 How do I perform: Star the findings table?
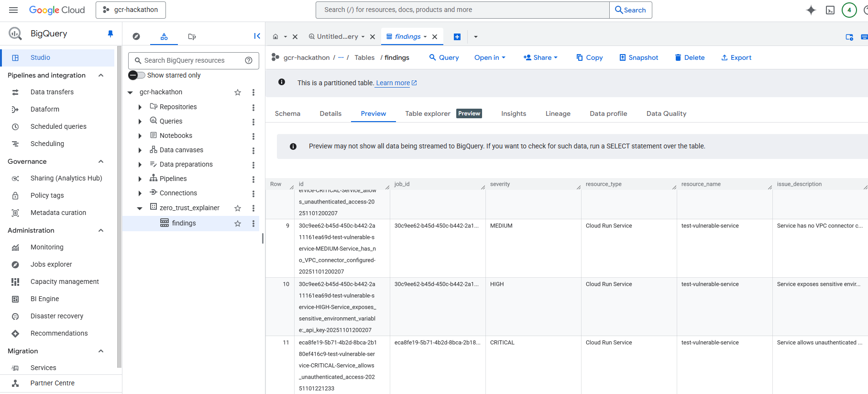[x=238, y=224]
